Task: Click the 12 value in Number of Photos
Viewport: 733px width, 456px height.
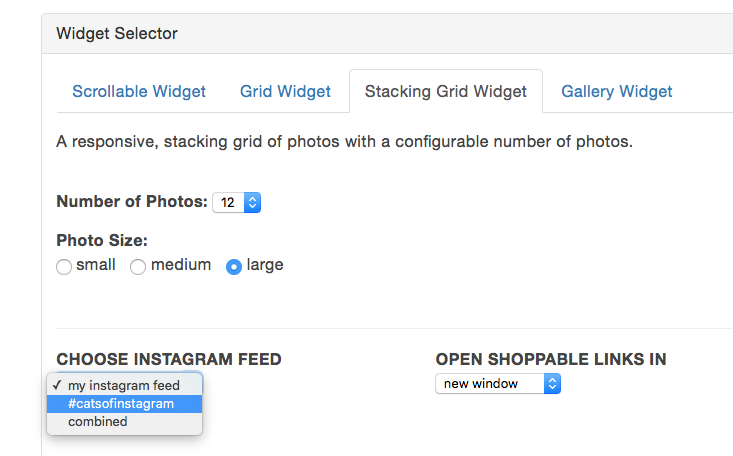Action: click(x=228, y=202)
